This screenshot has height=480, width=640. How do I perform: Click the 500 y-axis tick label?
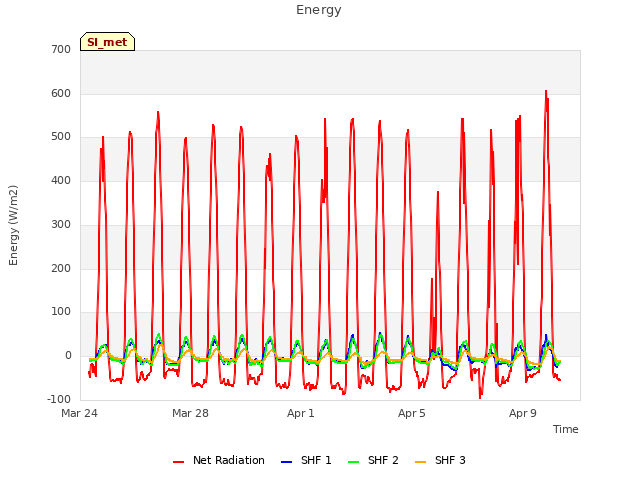[61, 137]
